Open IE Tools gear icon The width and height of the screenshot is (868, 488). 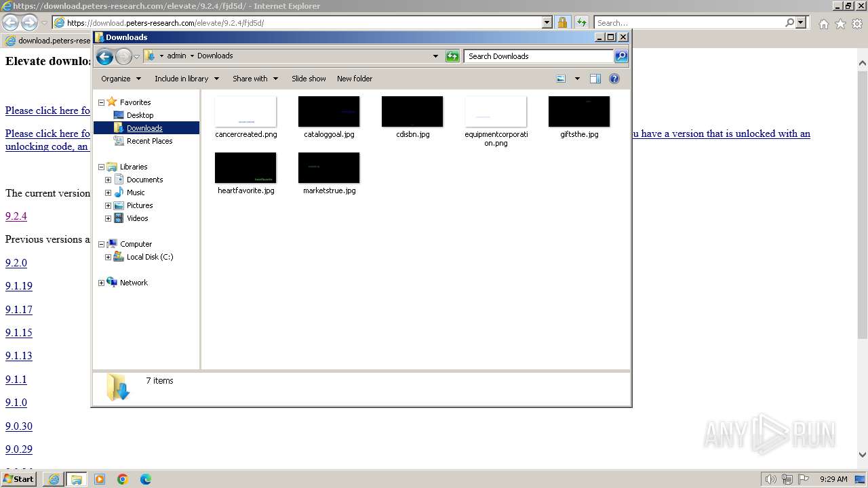click(857, 24)
